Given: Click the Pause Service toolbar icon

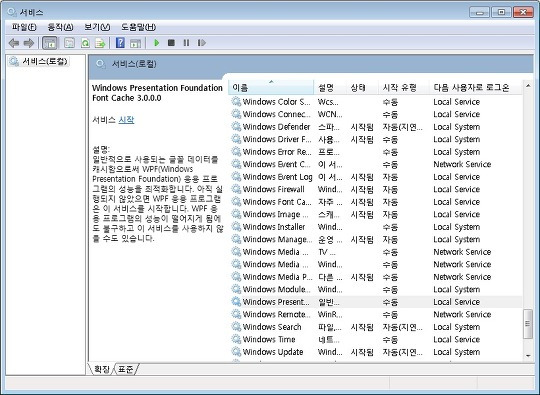Looking at the screenshot, I should click(x=186, y=43).
